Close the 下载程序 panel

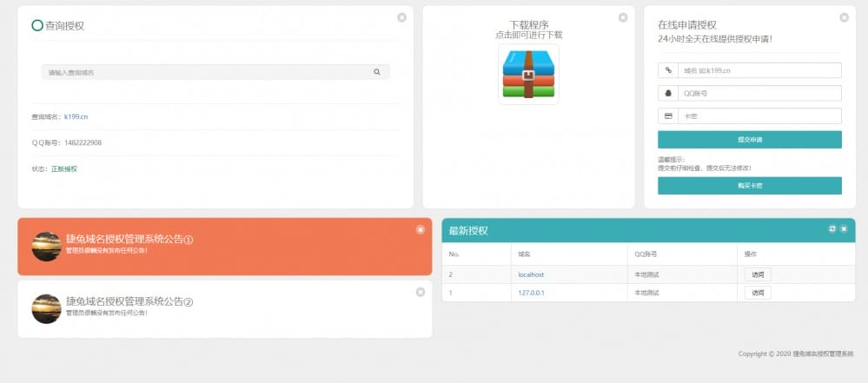coord(623,17)
